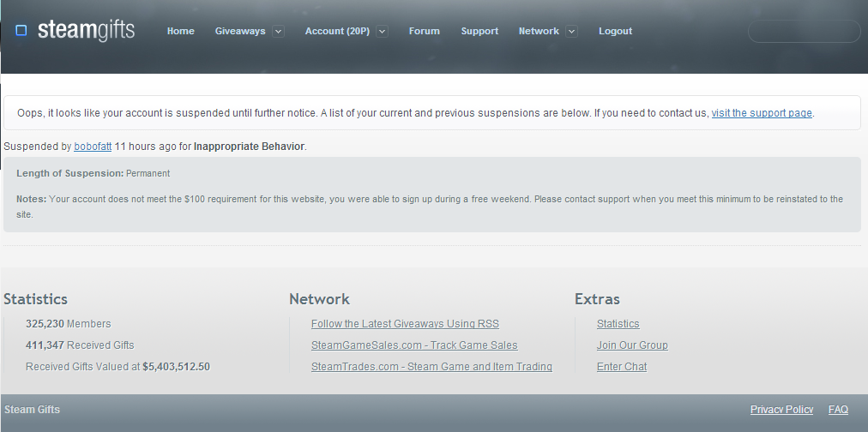The image size is (868, 432).
Task: Click the 'Extras' section heading
Action: 597,298
